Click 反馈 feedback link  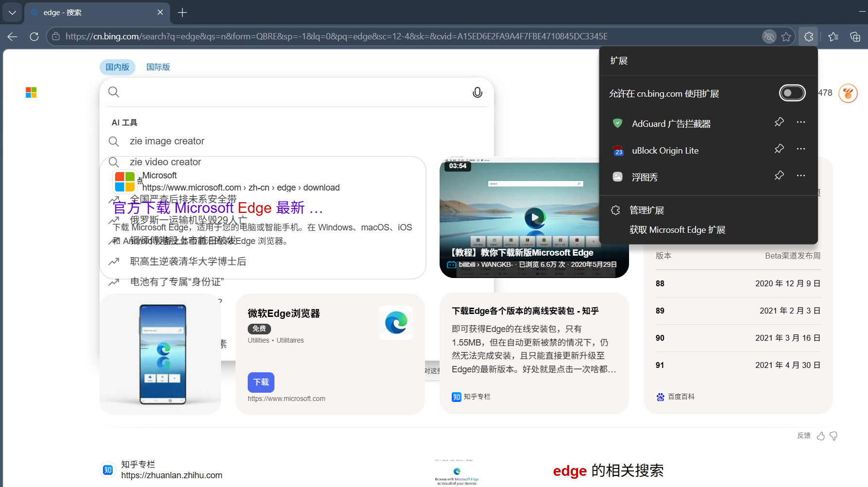click(804, 435)
